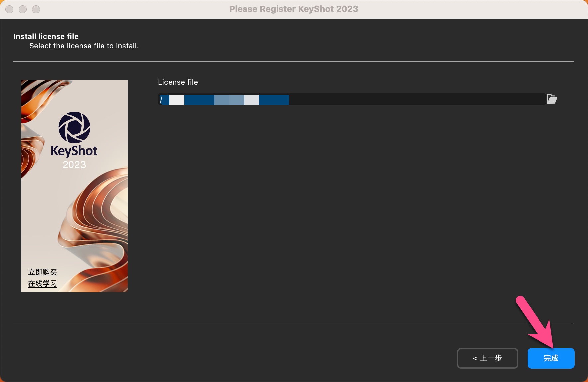
Task: Click the 完成 finish button
Action: click(x=551, y=358)
